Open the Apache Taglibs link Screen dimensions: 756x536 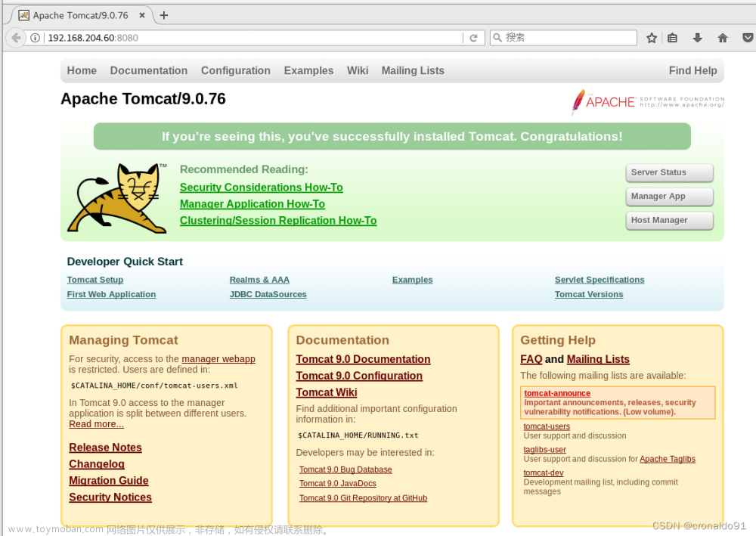click(668, 460)
